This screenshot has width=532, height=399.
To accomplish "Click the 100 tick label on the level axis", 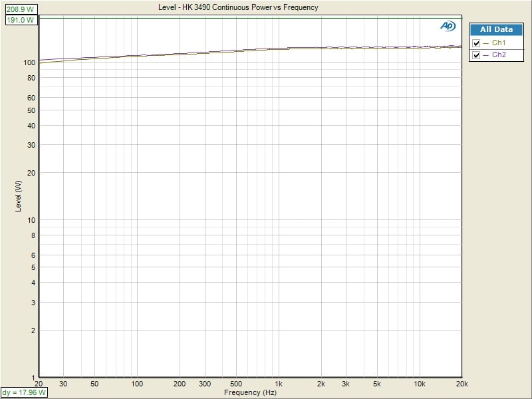I will tap(29, 63).
